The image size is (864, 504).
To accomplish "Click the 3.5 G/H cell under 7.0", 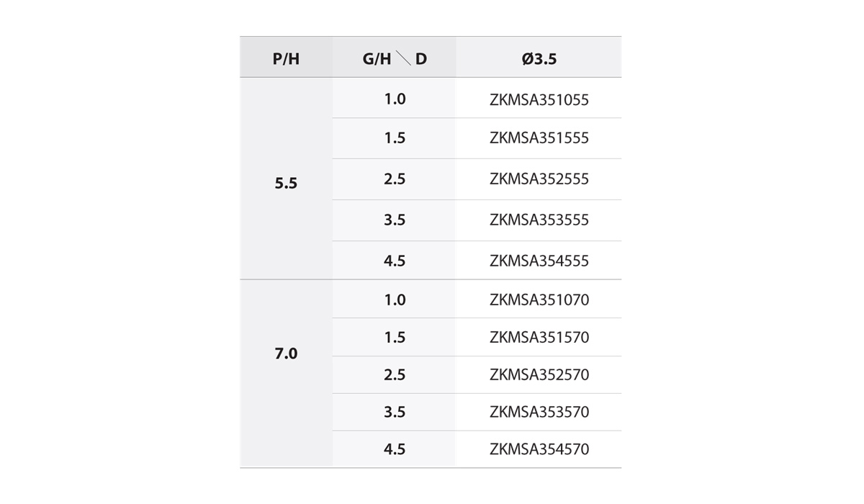I will coord(394,412).
